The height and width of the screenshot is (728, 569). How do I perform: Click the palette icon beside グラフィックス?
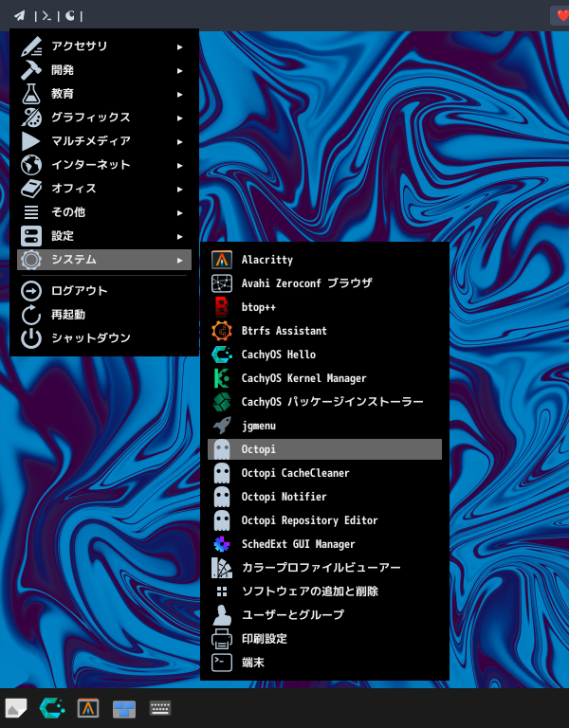pos(31,118)
